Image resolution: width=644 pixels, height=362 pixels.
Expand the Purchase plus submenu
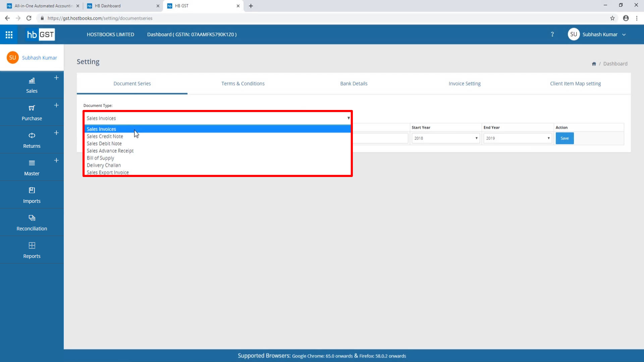56,105
